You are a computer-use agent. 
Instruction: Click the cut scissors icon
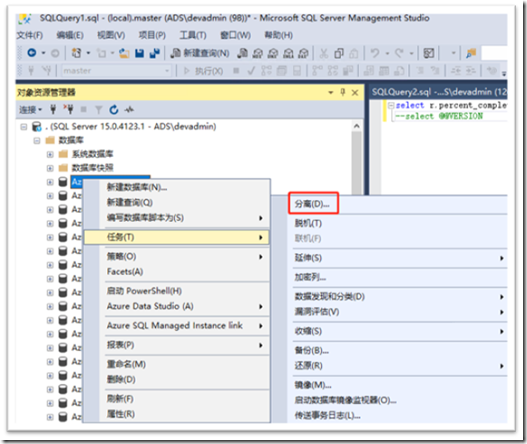pyautogui.click(x=324, y=53)
